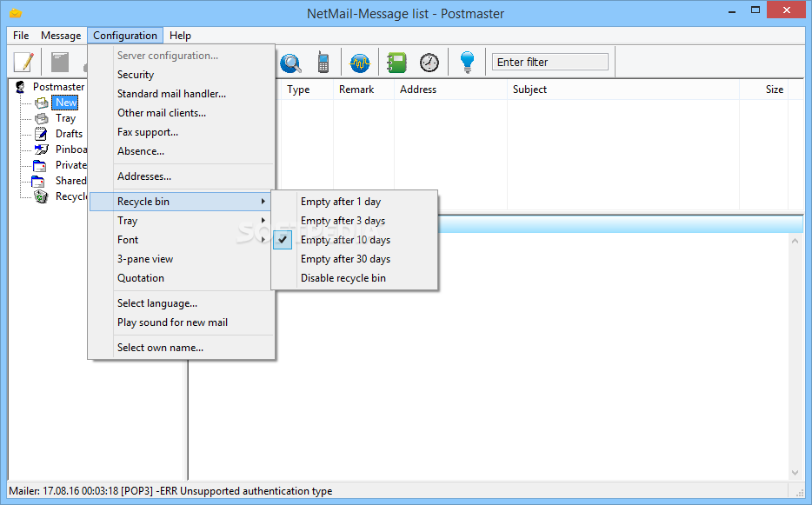Toggle Play sound for new mail
812x505 pixels.
[x=181, y=322]
